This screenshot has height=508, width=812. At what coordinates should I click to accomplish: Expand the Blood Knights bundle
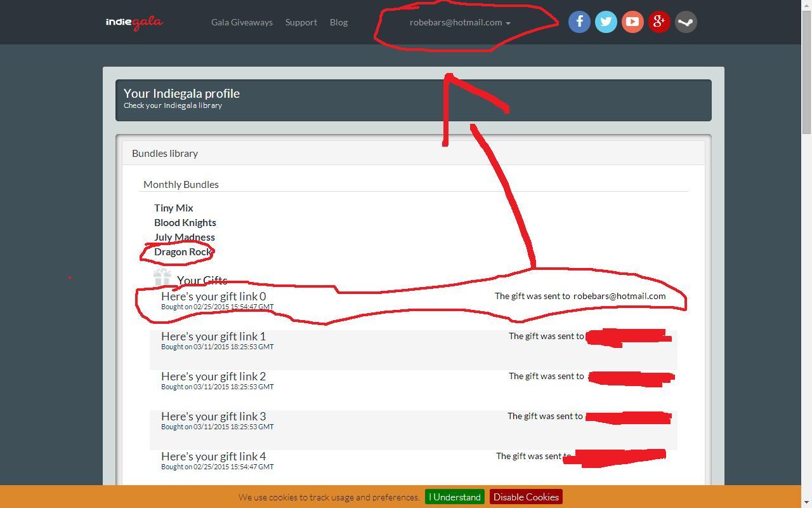click(185, 222)
